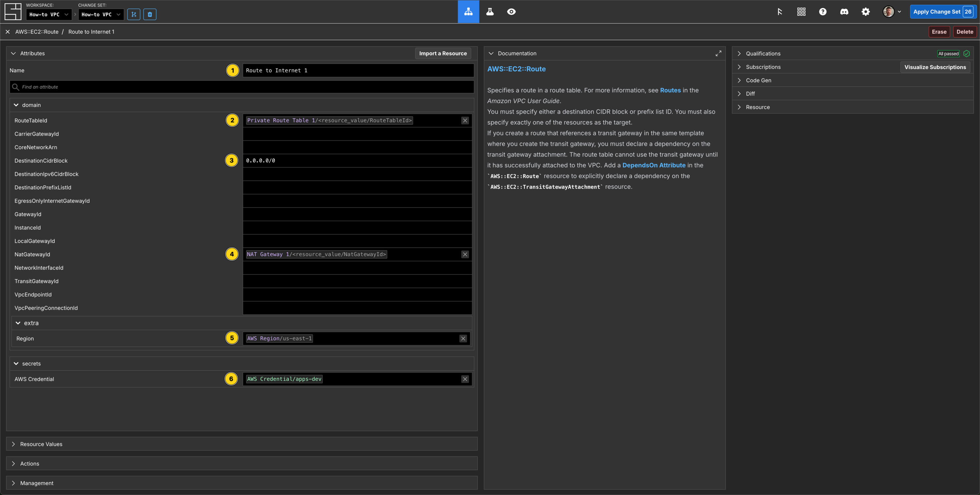Collapse the Documentation panel
The height and width of the screenshot is (495, 980).
[491, 54]
